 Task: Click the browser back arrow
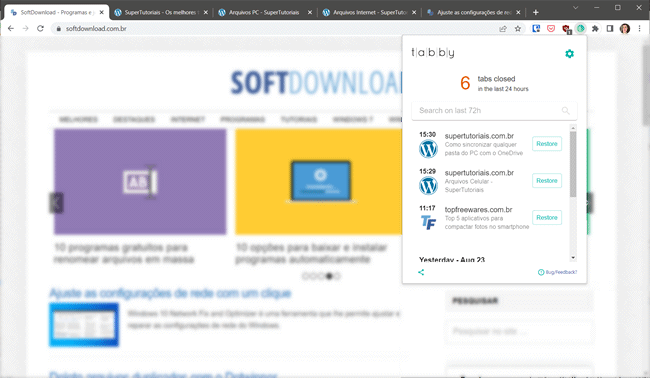11,29
